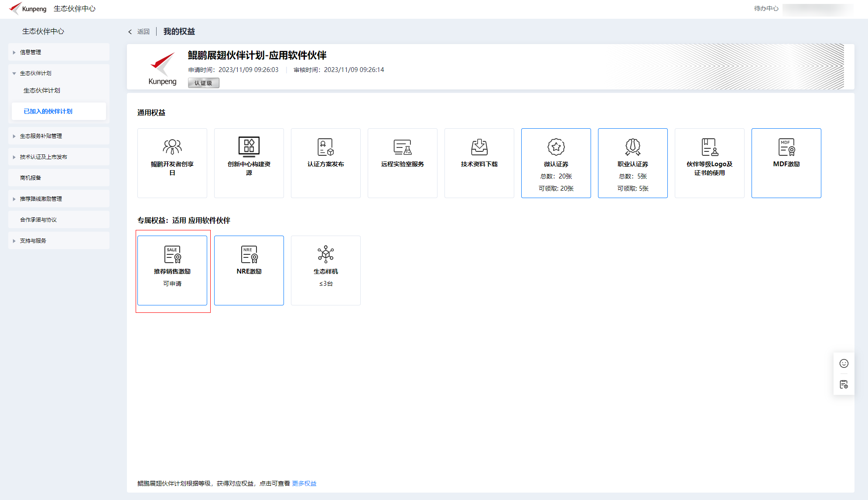The height and width of the screenshot is (500, 868).
Task: Click the document survey icon below the smiley
Action: pos(844,384)
